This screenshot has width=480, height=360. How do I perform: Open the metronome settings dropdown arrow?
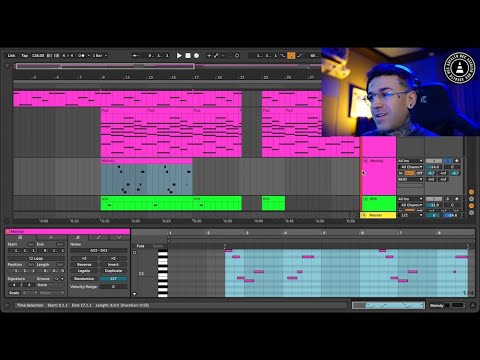pos(88,56)
